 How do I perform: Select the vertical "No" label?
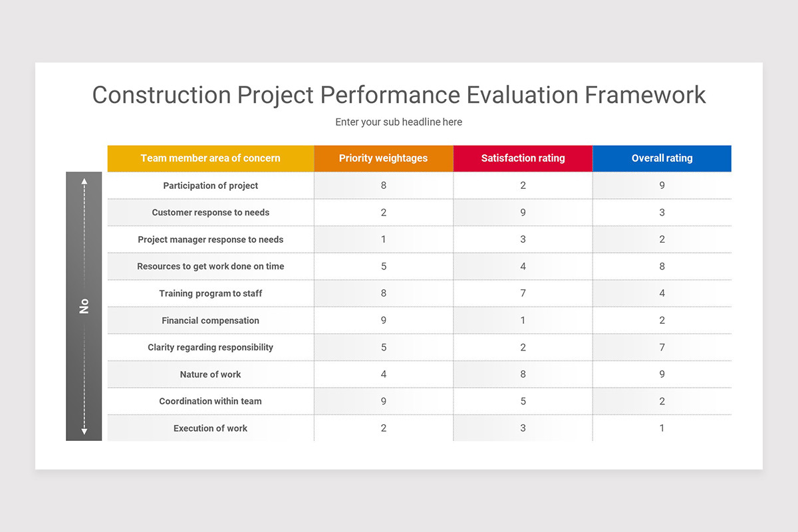click(x=84, y=306)
